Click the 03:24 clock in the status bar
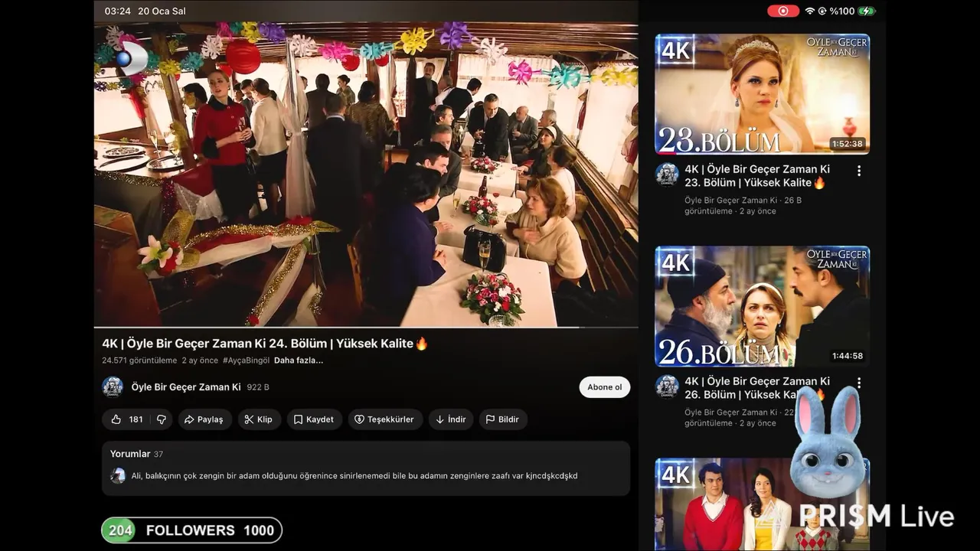 point(117,11)
